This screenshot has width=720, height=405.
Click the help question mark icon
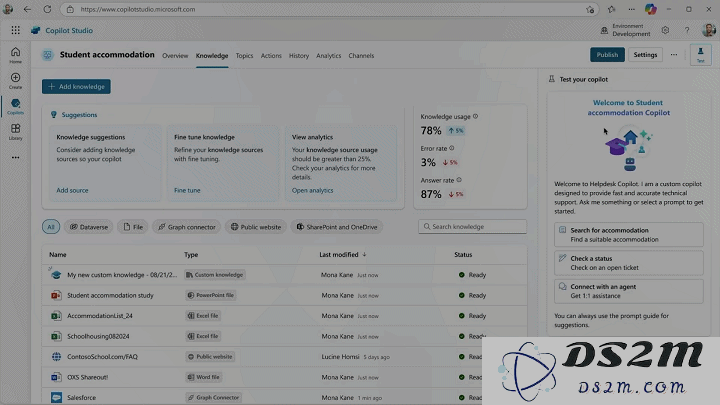tap(687, 30)
